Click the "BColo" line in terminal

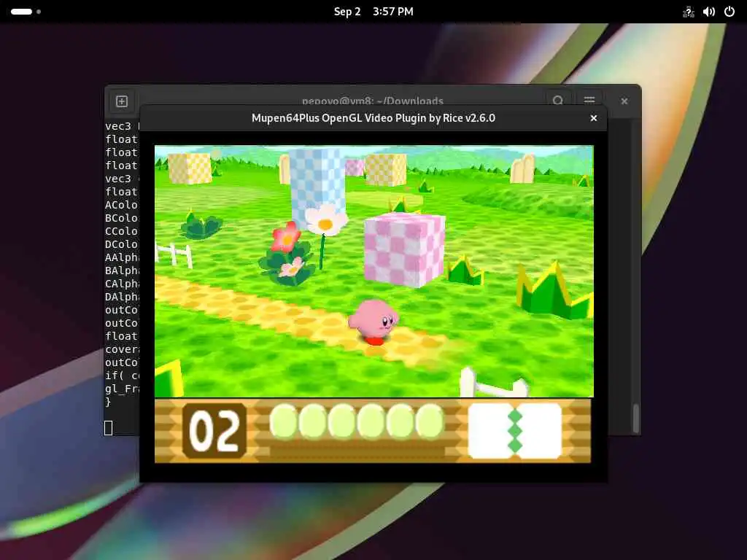tap(122, 218)
